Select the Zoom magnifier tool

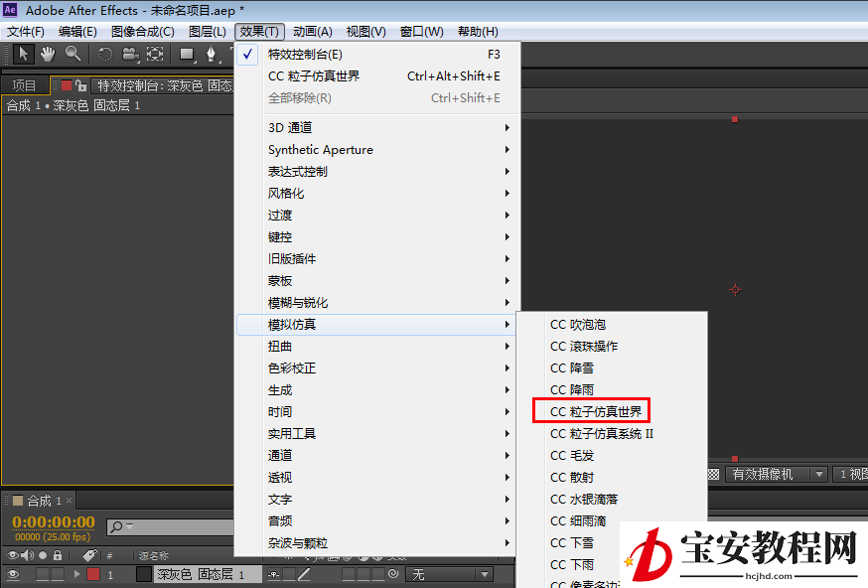coord(73,55)
